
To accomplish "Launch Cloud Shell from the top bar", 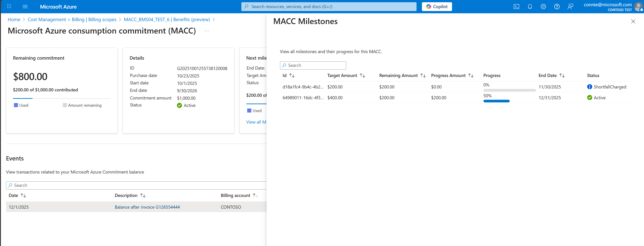I will point(516,7).
